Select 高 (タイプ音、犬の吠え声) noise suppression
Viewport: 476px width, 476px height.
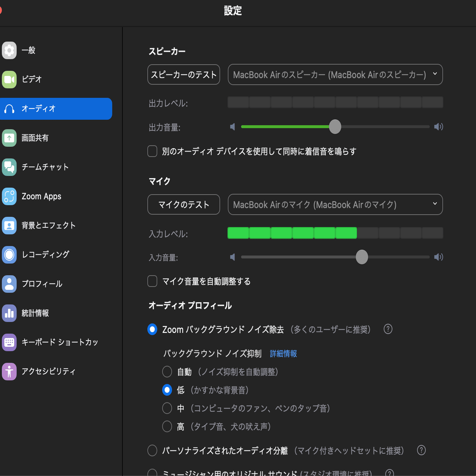click(x=167, y=426)
